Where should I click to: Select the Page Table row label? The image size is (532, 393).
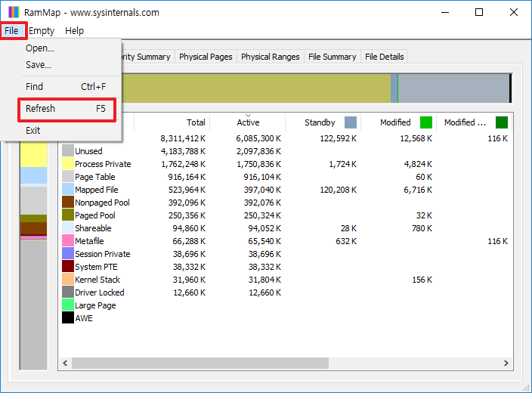[x=95, y=177]
